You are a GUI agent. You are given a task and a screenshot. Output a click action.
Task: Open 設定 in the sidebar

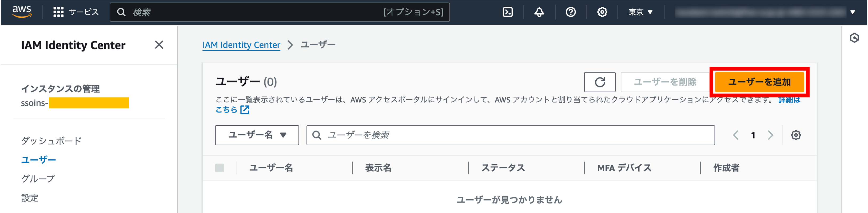tap(30, 198)
